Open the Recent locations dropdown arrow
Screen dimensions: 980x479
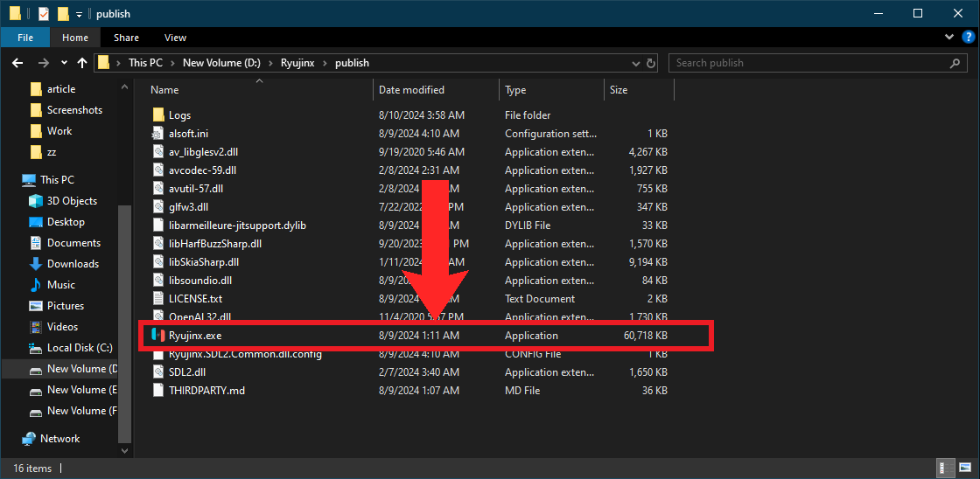click(x=64, y=63)
